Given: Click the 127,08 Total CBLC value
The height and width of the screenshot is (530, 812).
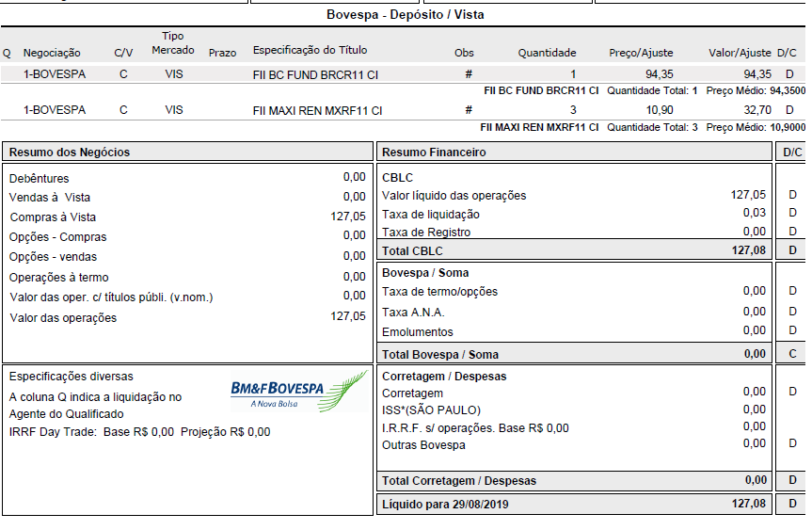Looking at the screenshot, I should pos(748,250).
